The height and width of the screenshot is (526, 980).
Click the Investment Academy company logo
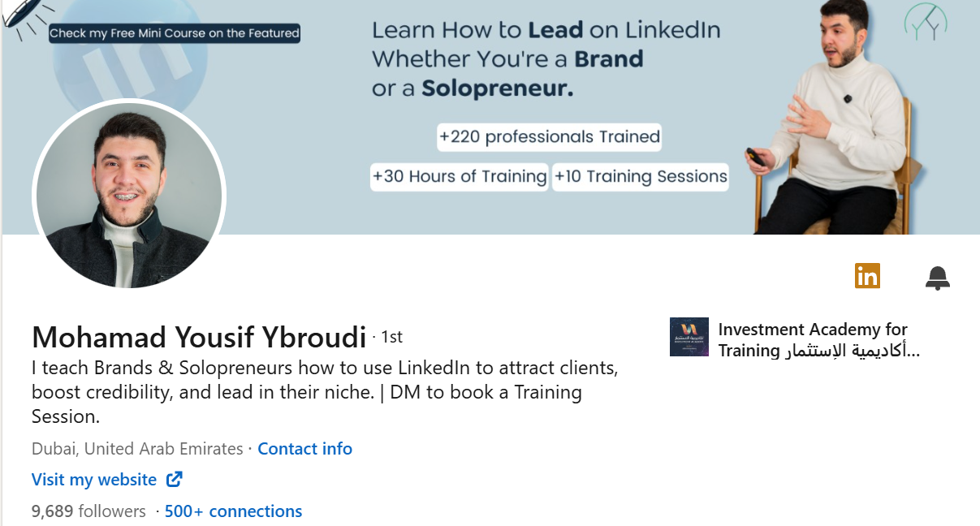tap(689, 337)
